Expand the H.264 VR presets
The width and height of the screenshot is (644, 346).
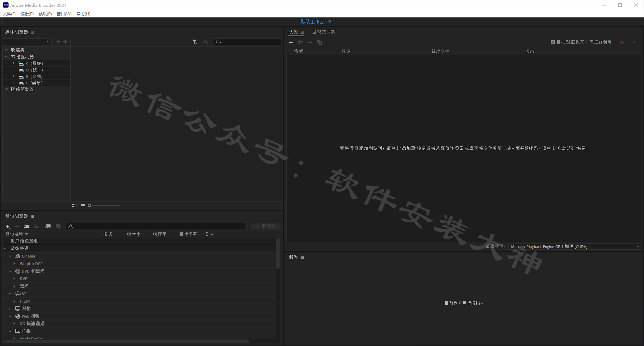[14, 301]
